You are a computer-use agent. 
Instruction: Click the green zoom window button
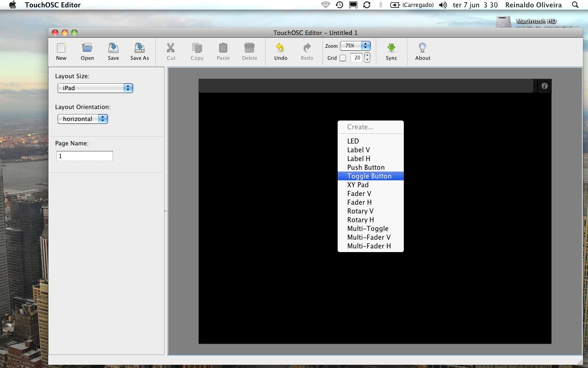pyautogui.click(x=74, y=32)
